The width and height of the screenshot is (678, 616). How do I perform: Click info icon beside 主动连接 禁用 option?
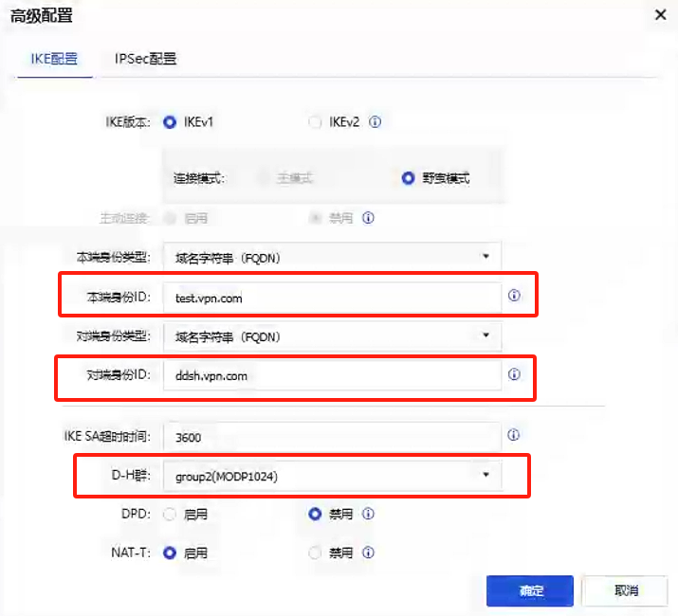[x=368, y=217]
